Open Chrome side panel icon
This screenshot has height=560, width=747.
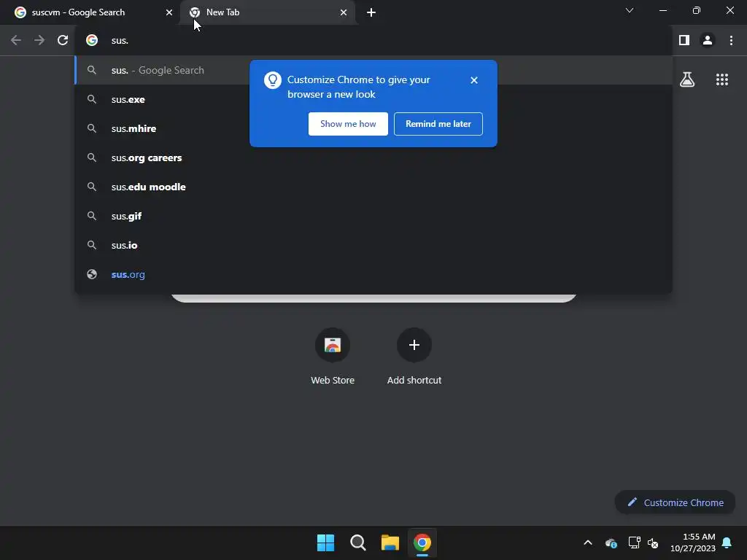coord(684,41)
